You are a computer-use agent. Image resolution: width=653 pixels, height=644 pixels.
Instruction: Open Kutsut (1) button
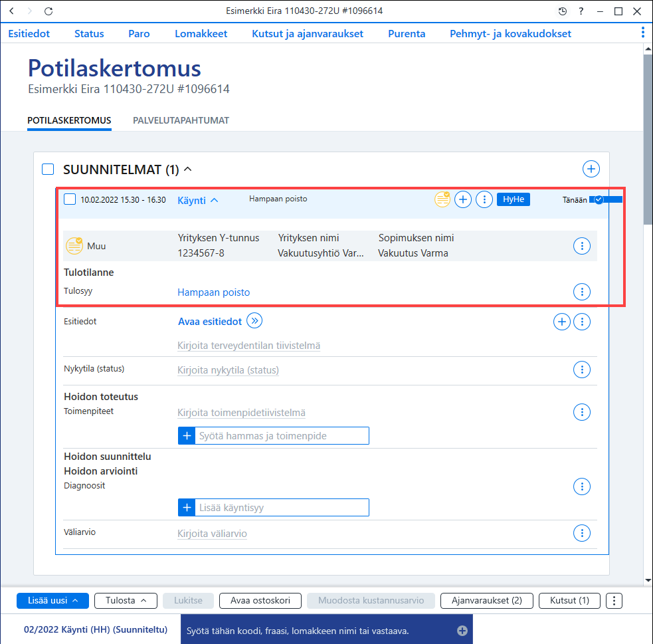[569, 601]
